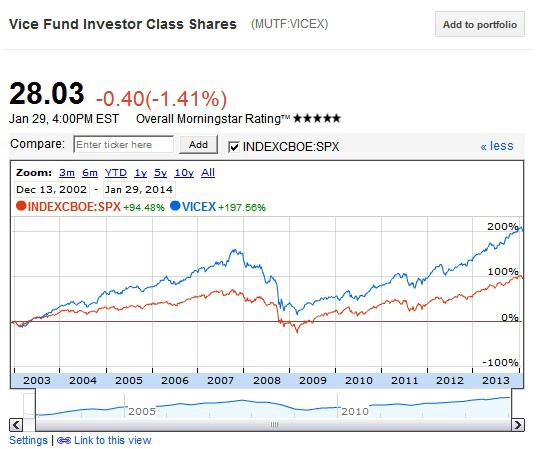Choose the 1y zoom range

point(141,173)
